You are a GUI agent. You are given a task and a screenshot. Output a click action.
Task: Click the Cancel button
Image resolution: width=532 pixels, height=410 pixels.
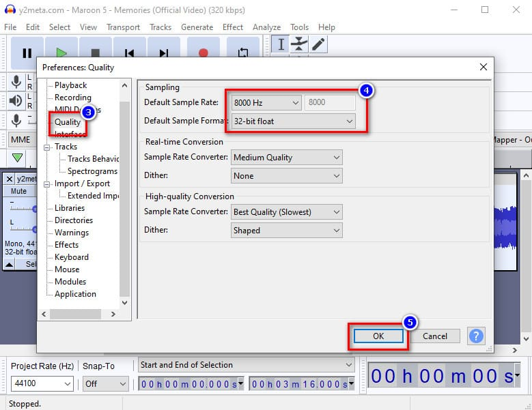point(435,336)
